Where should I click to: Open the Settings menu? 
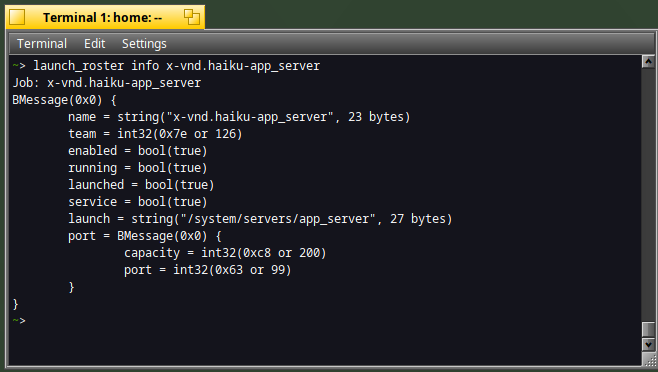(144, 44)
